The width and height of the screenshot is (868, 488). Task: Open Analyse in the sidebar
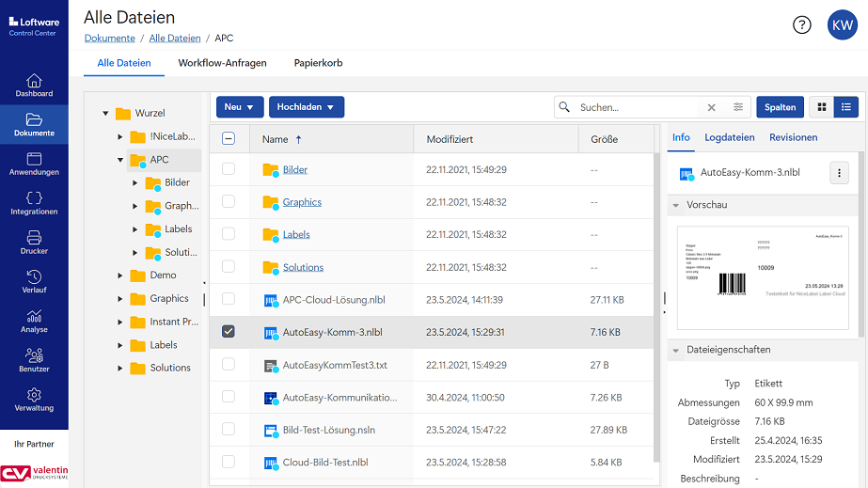pyautogui.click(x=34, y=322)
